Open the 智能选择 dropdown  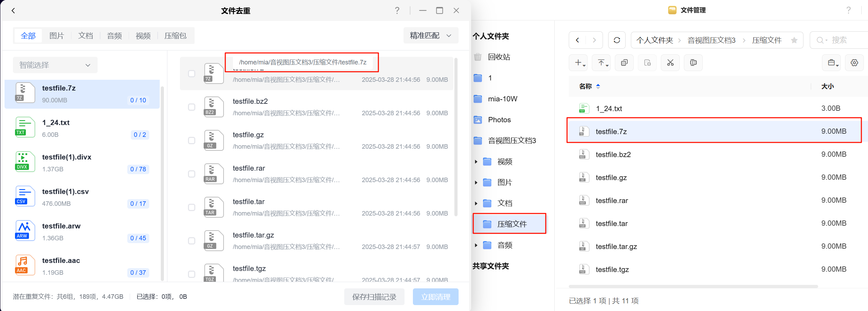55,65
